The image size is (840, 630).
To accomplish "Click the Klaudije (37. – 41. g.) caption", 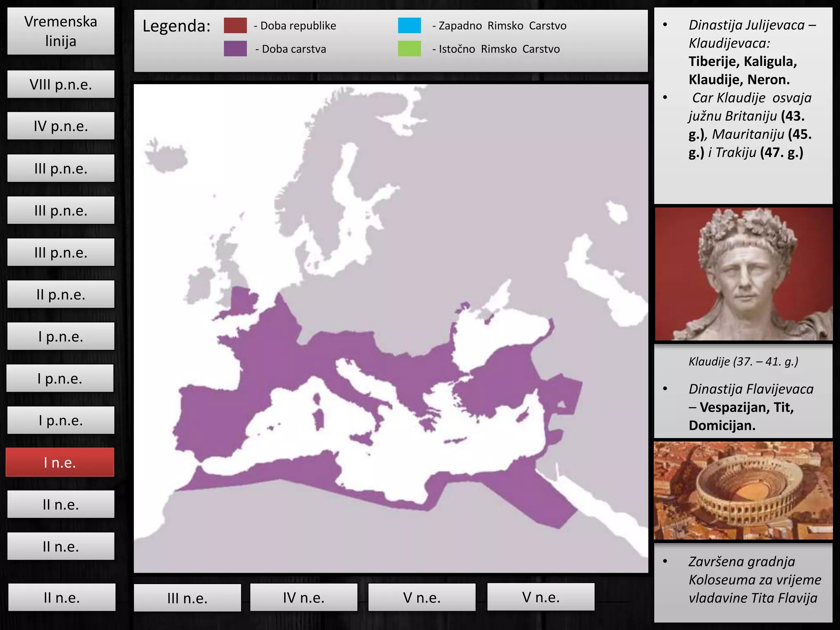I will pos(743,361).
